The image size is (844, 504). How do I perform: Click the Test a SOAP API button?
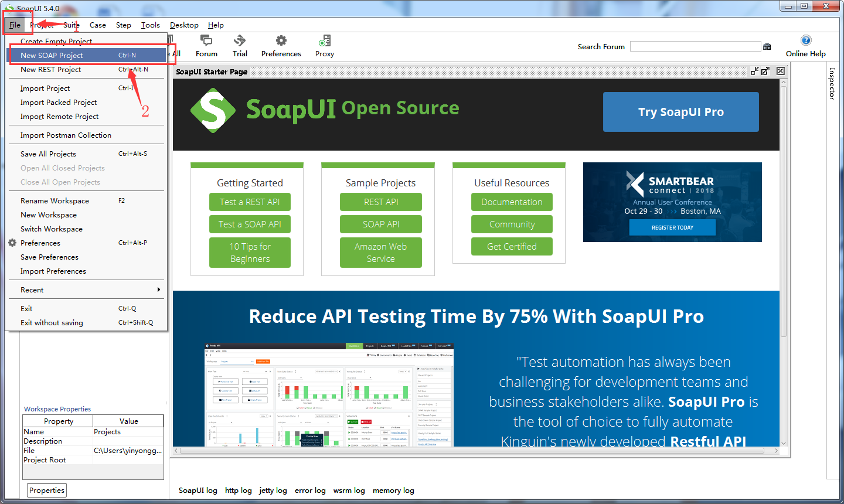coord(250,224)
